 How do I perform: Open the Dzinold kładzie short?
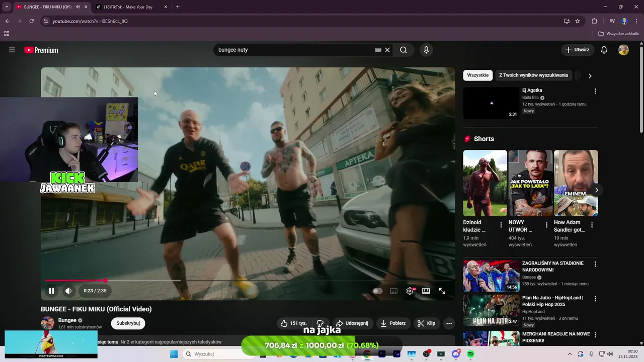pyautogui.click(x=485, y=183)
